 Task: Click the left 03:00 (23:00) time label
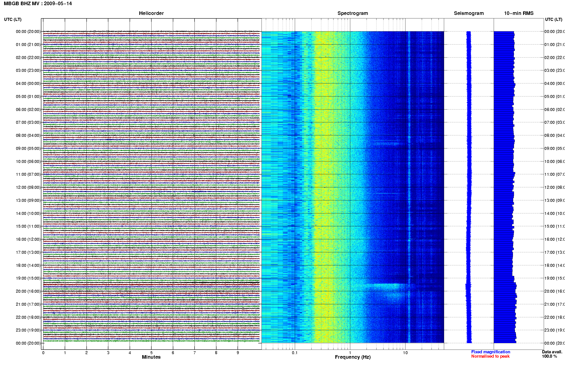click(x=28, y=70)
